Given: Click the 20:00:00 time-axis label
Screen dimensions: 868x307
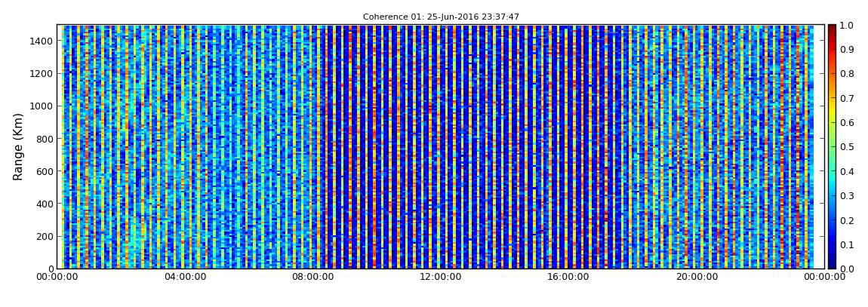Looking at the screenshot, I should (697, 277).
